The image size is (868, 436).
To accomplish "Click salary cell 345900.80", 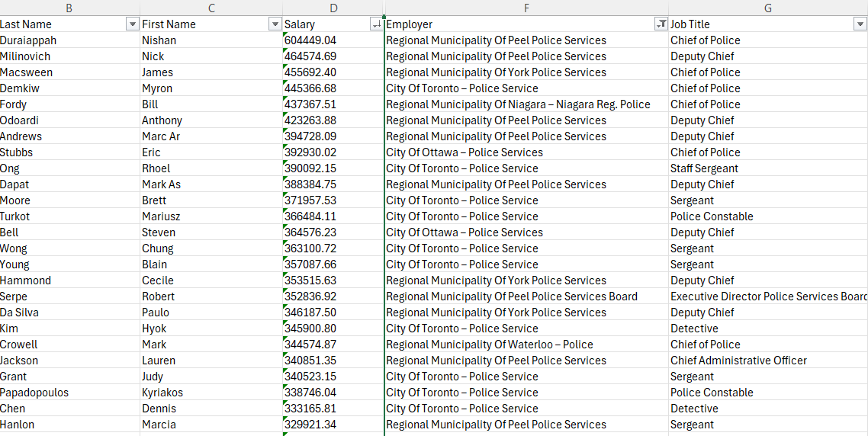I will [333, 329].
